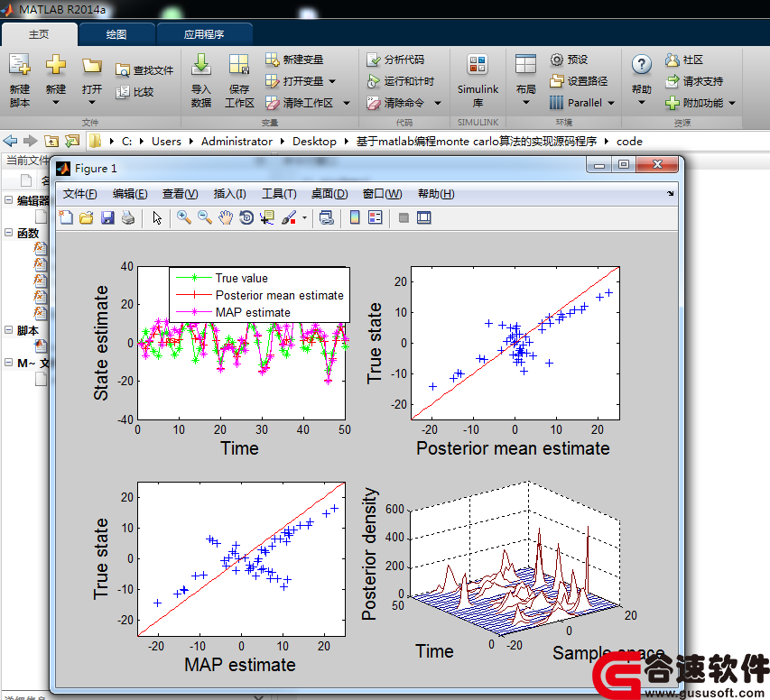770x700 pixels.
Task: Open brush color dropdown arrow in figure toolbar
Action: coord(304,218)
